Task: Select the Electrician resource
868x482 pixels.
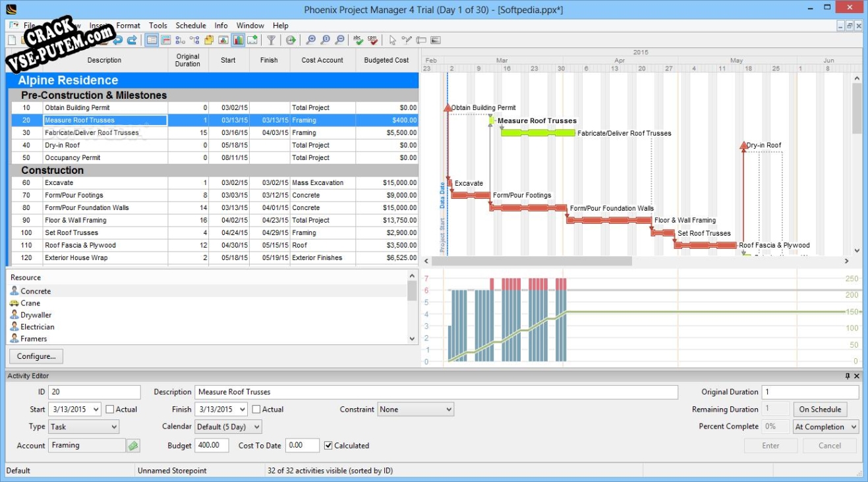Action: coord(38,327)
